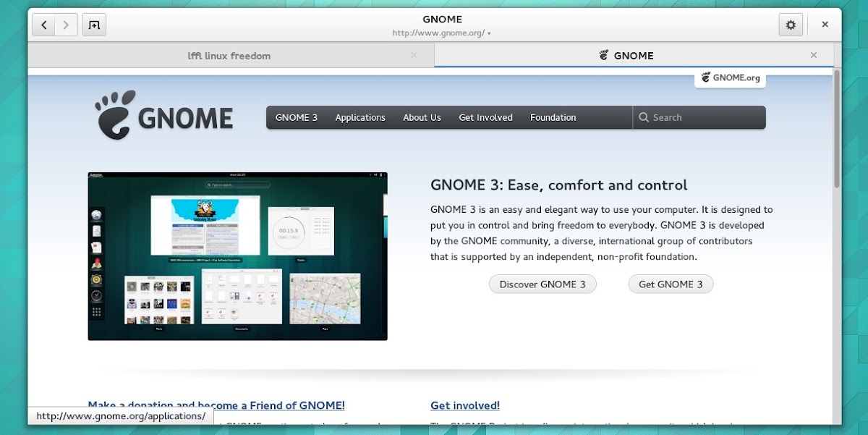
Task: Follow the Get involved! link
Action: pos(465,405)
